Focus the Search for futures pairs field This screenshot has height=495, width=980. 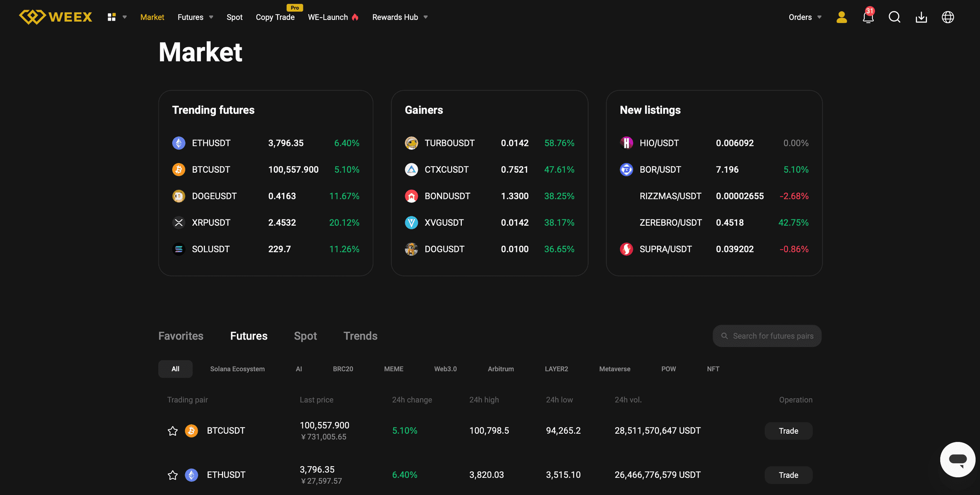click(x=767, y=336)
